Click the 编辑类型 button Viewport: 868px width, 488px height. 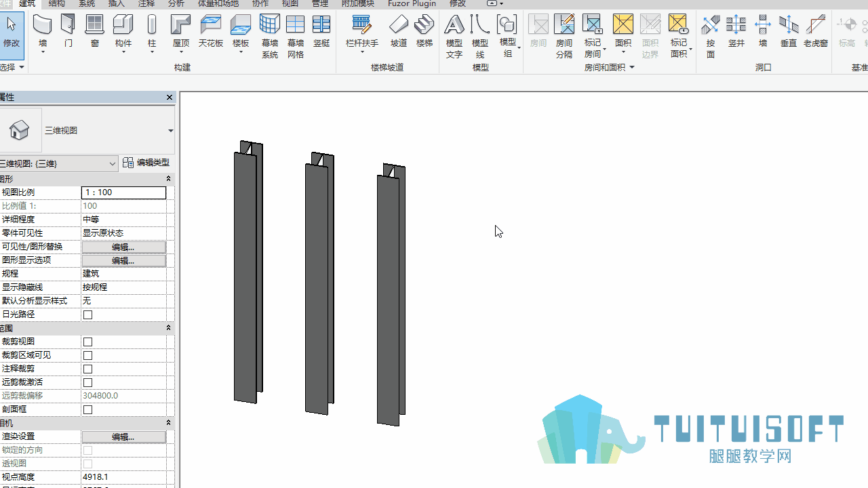pyautogui.click(x=146, y=163)
